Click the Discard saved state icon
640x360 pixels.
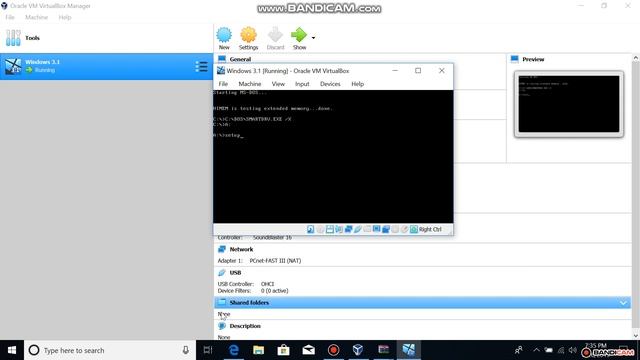[x=275, y=35]
